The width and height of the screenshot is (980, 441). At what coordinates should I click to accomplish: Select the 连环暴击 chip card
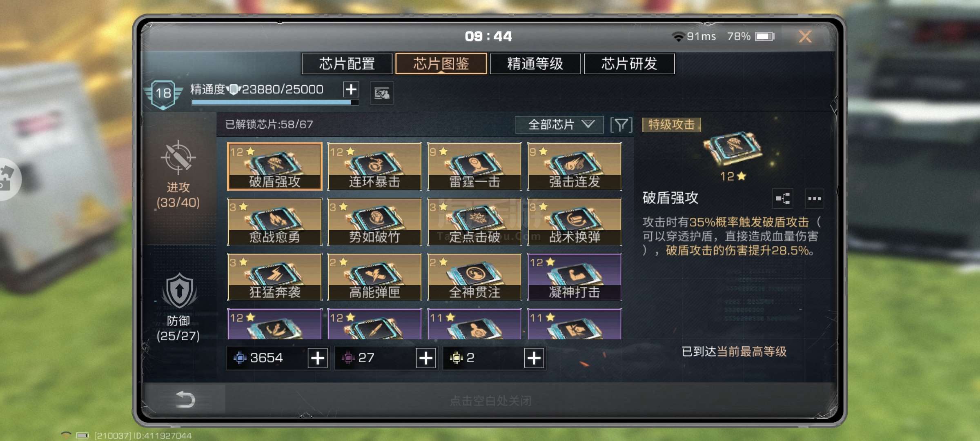click(x=374, y=166)
